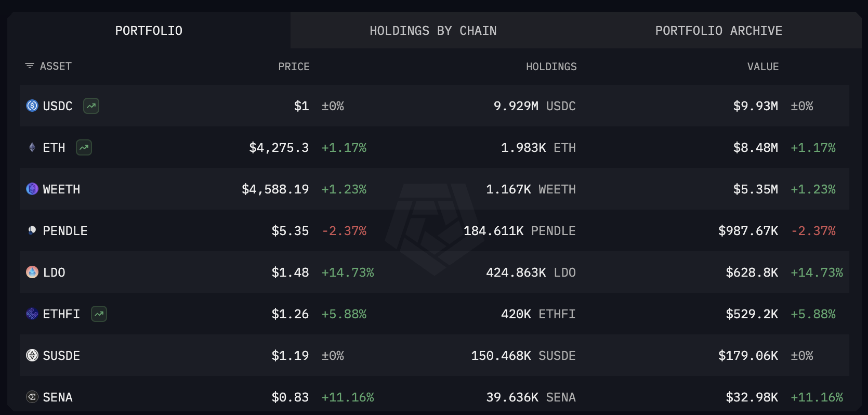Click the PENDLE token icon
The image size is (868, 415).
click(x=32, y=230)
